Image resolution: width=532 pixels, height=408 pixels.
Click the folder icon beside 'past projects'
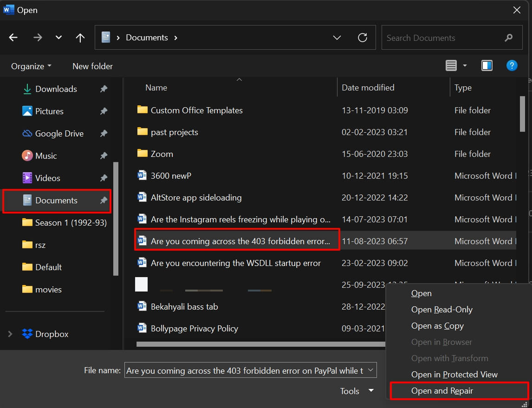coord(142,132)
